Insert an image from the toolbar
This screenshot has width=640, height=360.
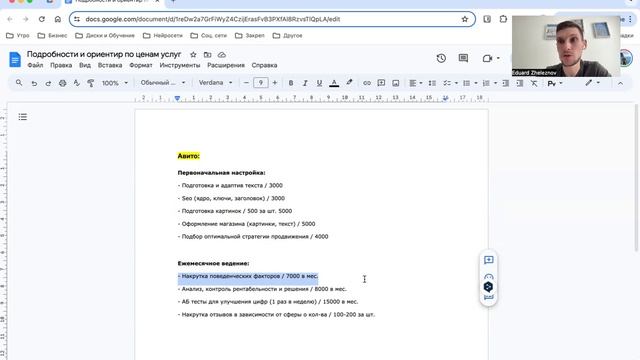tap(396, 83)
